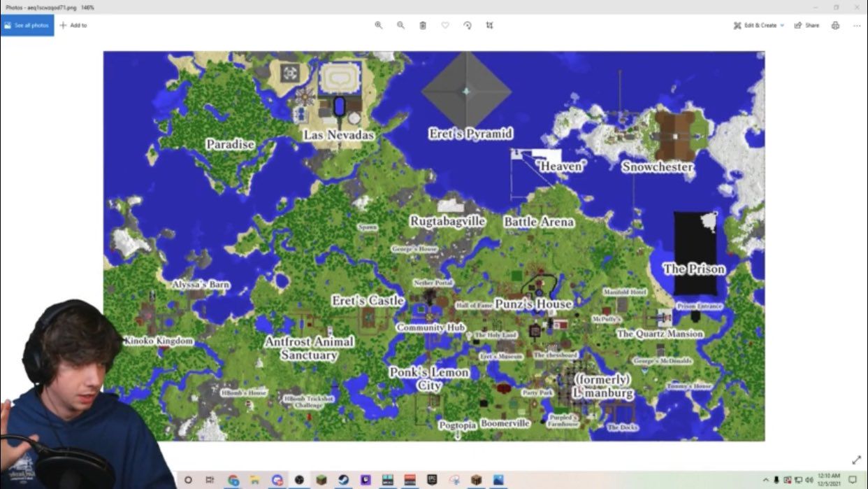Click the "Eret's Pyramid" map label

(471, 134)
